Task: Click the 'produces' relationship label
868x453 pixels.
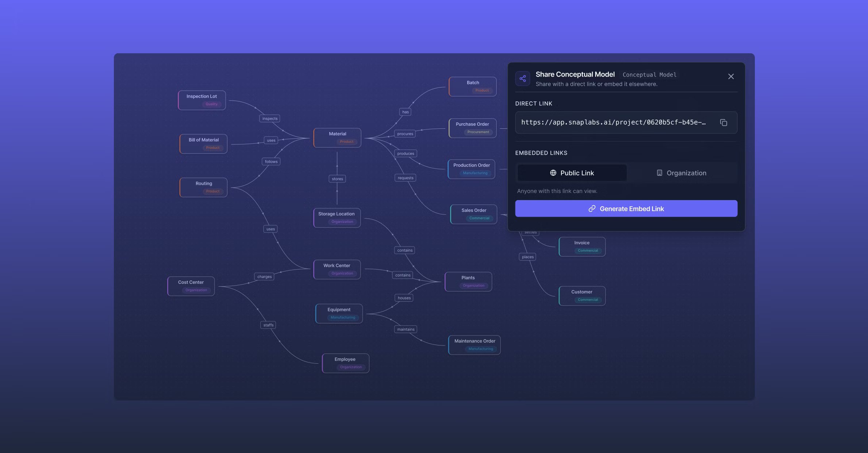Action: 406,154
